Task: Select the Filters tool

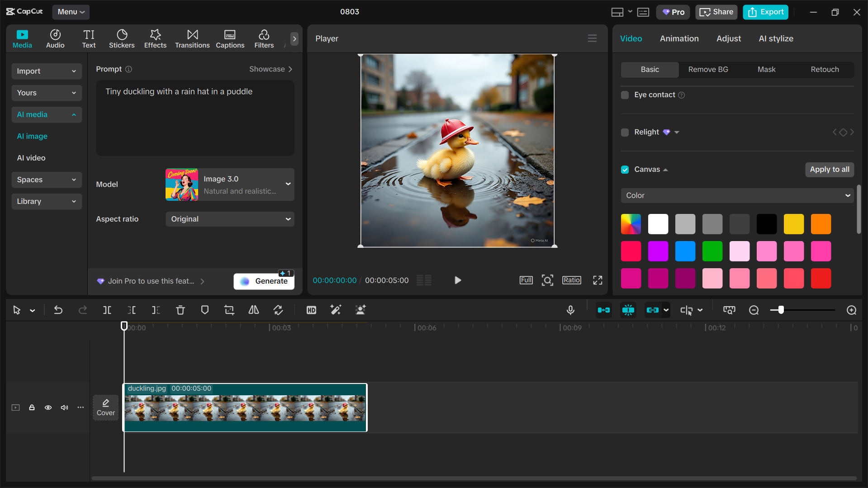Action: coord(264,38)
